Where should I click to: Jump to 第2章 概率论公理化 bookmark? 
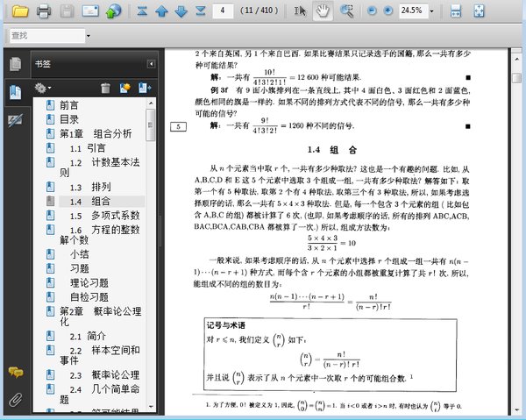click(x=100, y=316)
